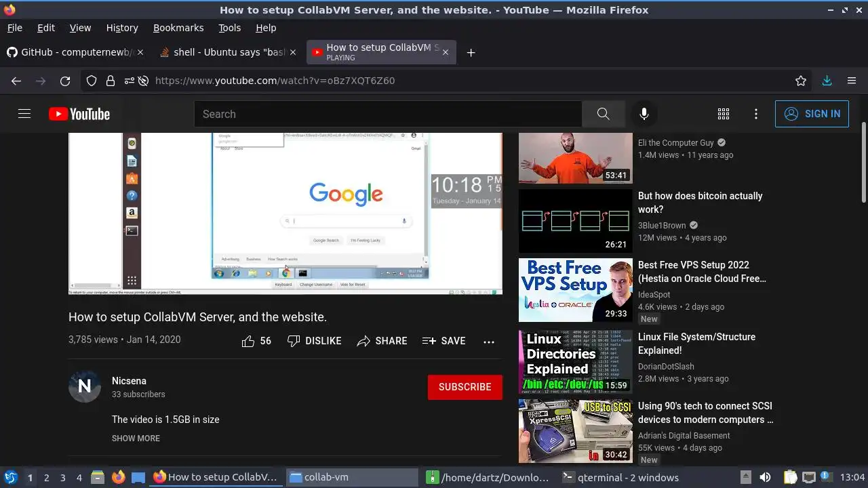Open the Nicsena channel avatar
The width and height of the screenshot is (868, 488).
[85, 386]
